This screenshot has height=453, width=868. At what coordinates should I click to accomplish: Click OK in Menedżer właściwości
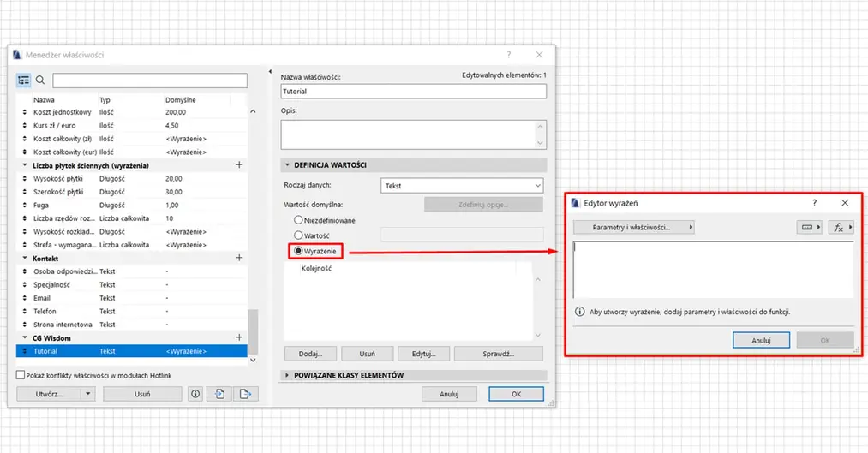[516, 394]
